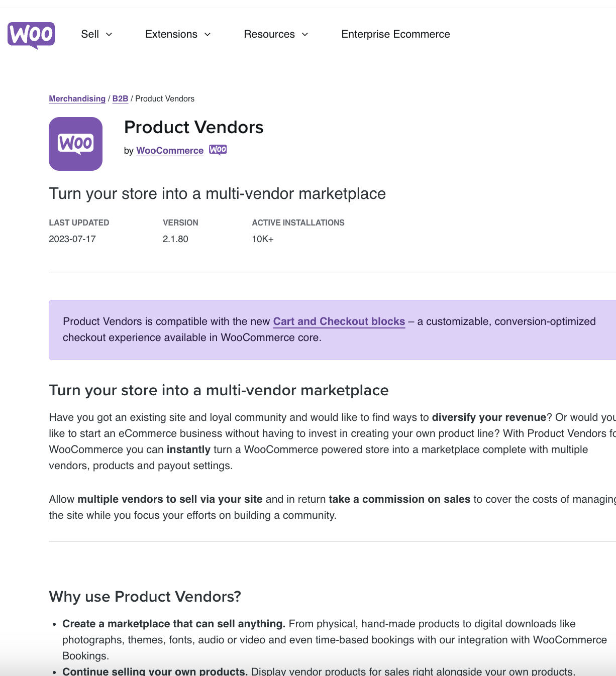Click the Woo verified badge next to WooCommerce

pos(218,150)
